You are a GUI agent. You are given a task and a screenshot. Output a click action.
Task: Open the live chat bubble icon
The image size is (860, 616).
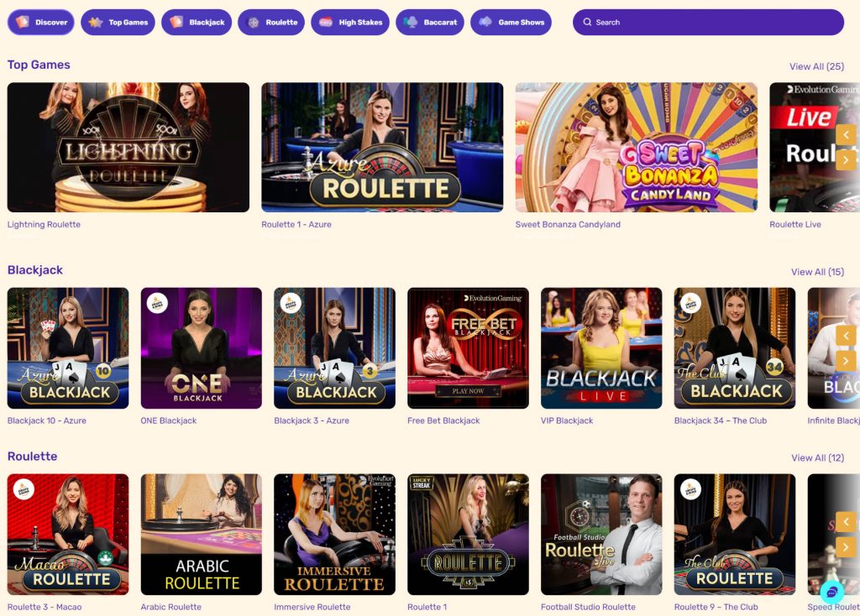click(831, 593)
